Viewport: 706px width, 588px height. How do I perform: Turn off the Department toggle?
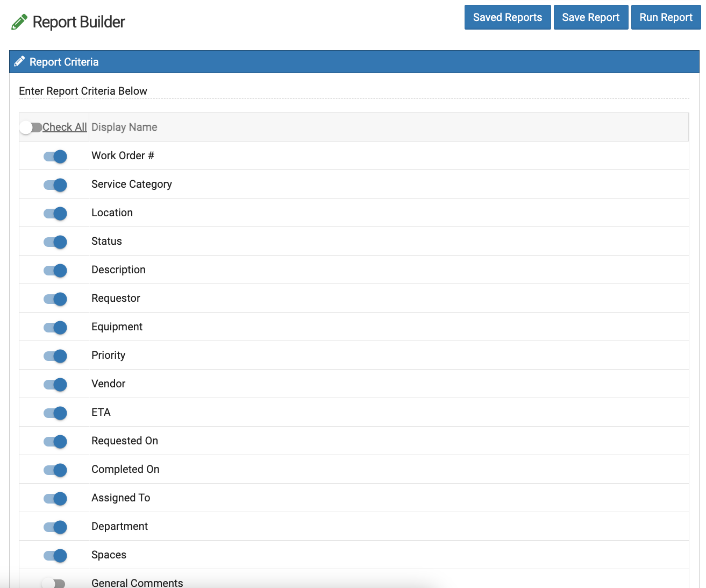tap(55, 527)
